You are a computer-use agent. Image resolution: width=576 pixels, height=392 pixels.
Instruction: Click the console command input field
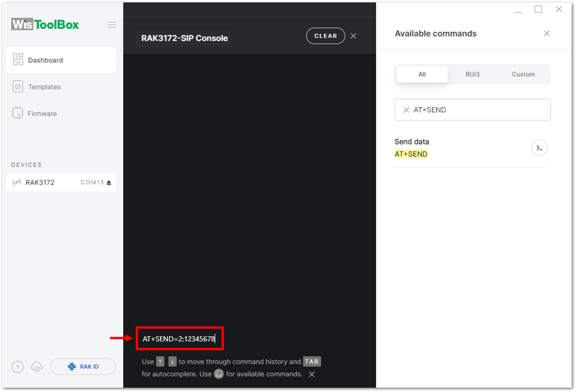coord(179,339)
